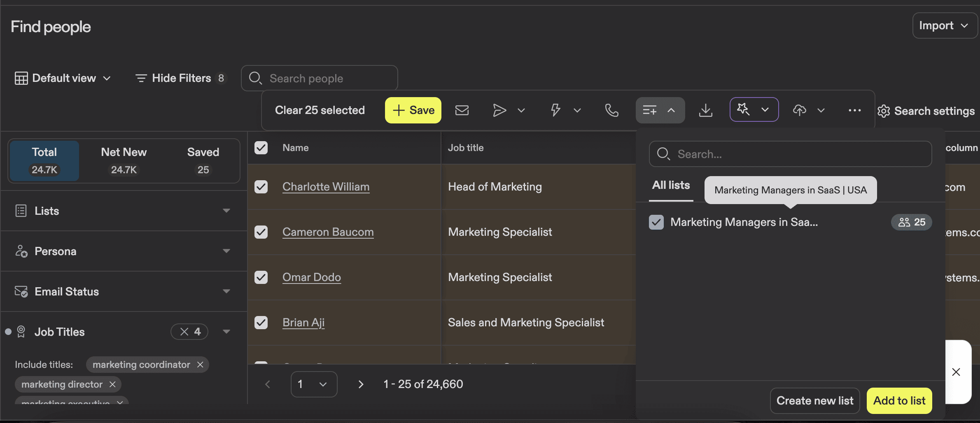This screenshot has height=423, width=980.
Task: Click the email envelope icon in toolbar
Action: coord(462,110)
